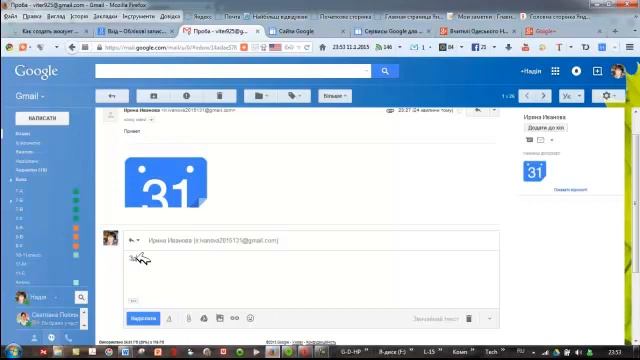This screenshot has height=360, width=640.
Task: Send the reply with the blue button
Action: tap(143, 318)
